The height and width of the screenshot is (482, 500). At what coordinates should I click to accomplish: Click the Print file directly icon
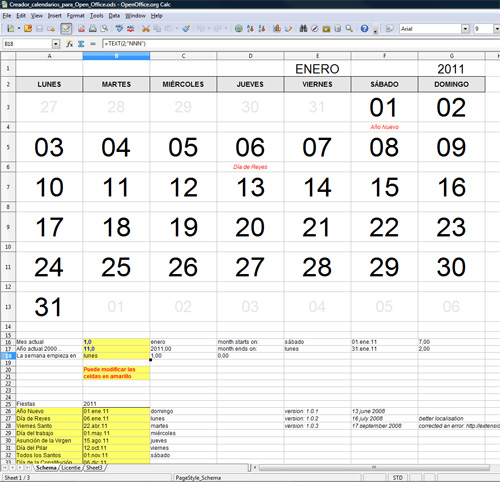click(x=93, y=29)
